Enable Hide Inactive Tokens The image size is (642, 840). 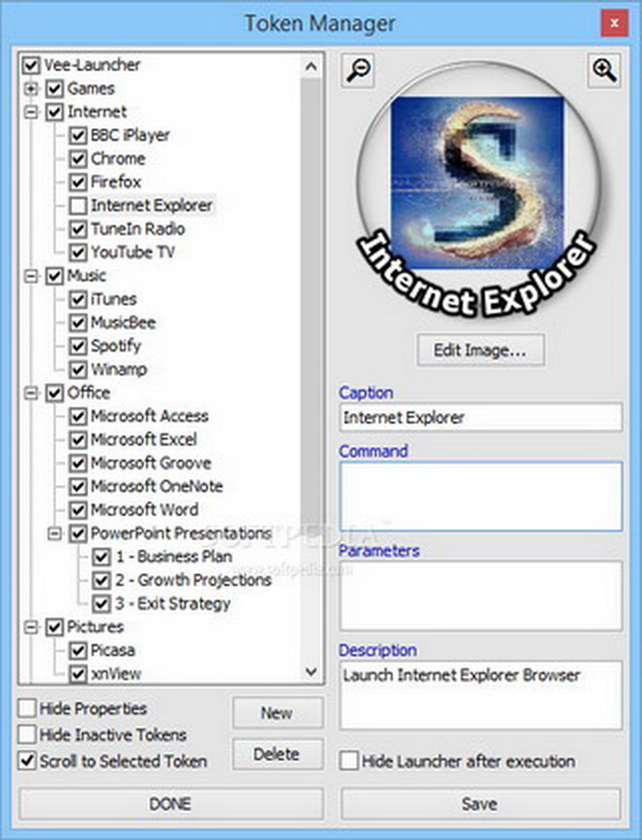(28, 735)
